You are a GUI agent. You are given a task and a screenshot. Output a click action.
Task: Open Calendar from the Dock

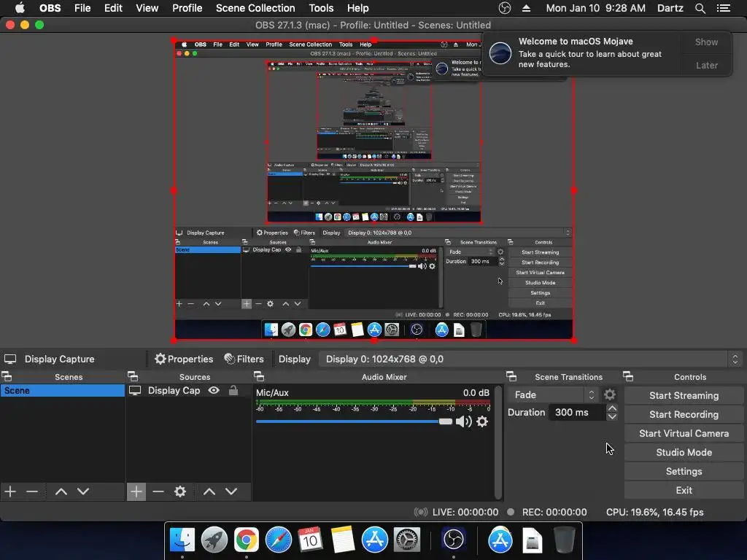[x=310, y=540]
